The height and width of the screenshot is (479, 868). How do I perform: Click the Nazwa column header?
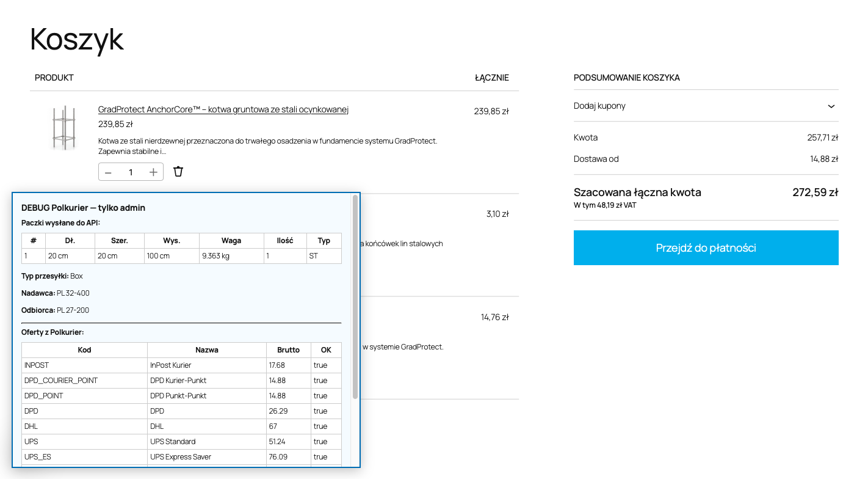point(207,350)
